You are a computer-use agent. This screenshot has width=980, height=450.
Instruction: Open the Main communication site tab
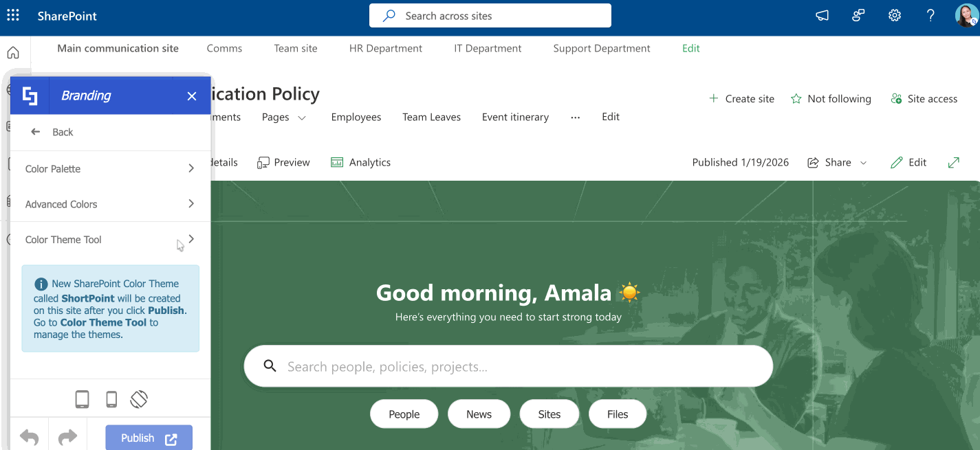click(x=118, y=48)
